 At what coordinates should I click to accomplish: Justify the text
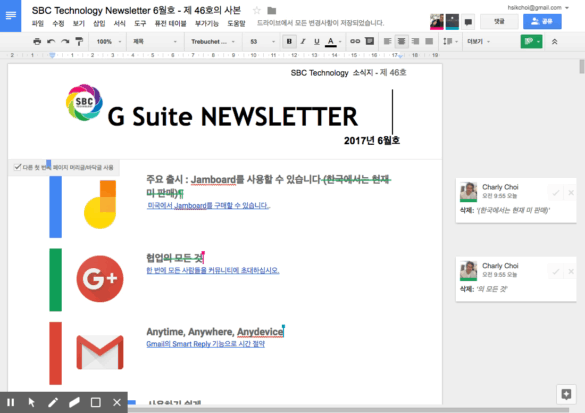(x=429, y=41)
